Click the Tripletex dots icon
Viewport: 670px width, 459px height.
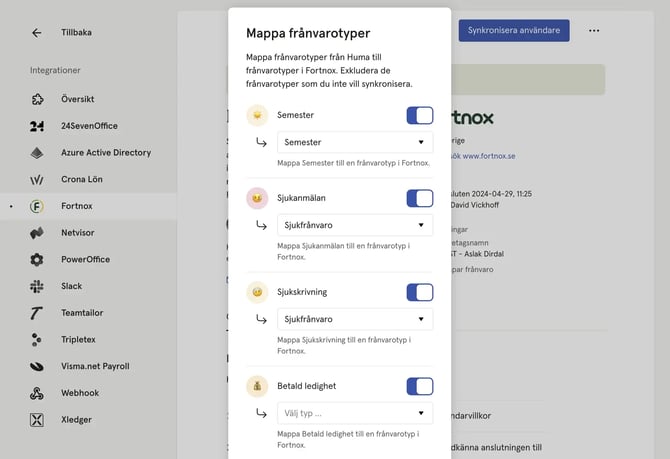pos(37,340)
